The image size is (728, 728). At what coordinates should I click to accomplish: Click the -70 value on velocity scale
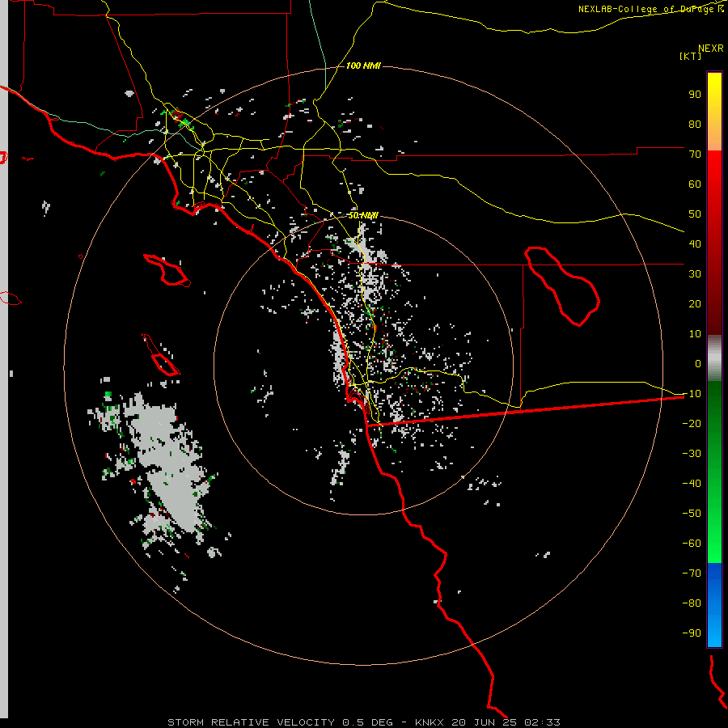click(692, 574)
